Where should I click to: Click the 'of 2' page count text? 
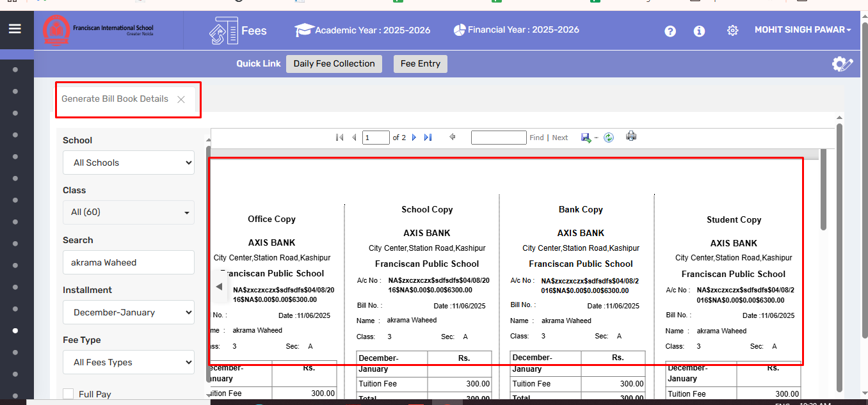pos(399,138)
